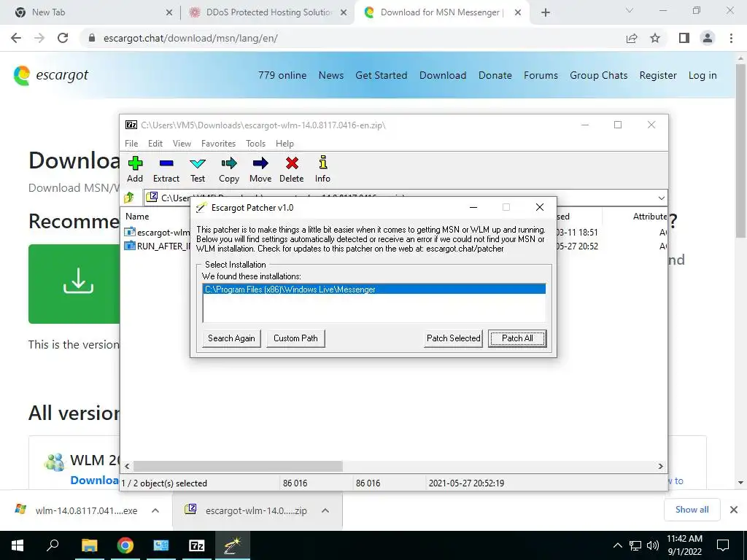Image resolution: width=747 pixels, height=560 pixels.
Task: Switch to 7-Zip in the taskbar
Action: pos(196,545)
